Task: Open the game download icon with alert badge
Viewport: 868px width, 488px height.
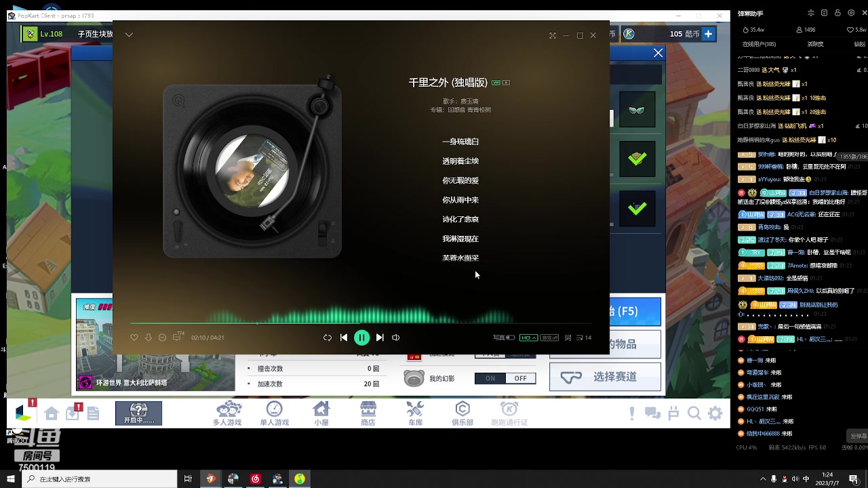Action: (73, 413)
